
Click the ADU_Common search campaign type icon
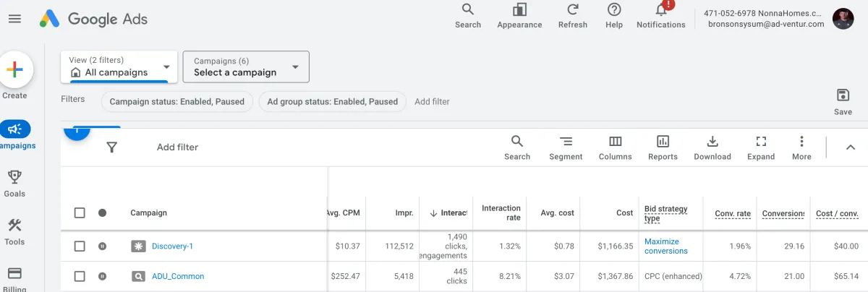pos(138,276)
